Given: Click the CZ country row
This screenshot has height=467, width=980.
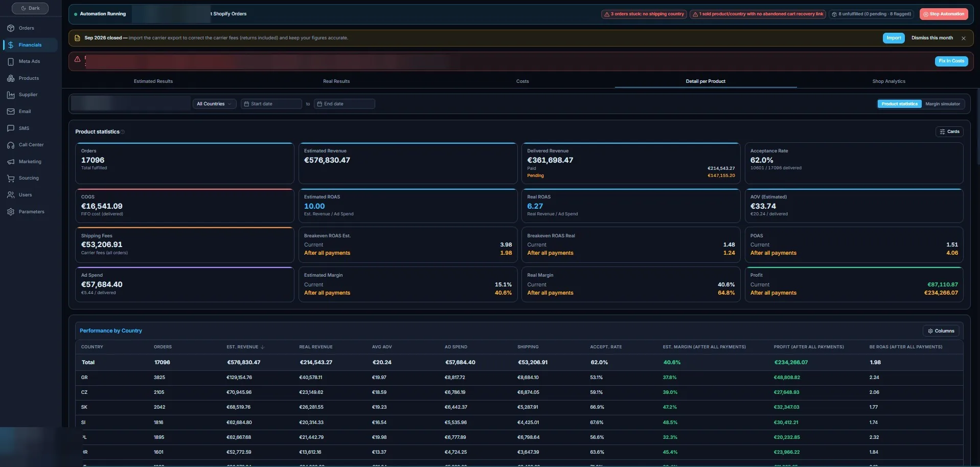Looking at the screenshot, I should 519,392.
